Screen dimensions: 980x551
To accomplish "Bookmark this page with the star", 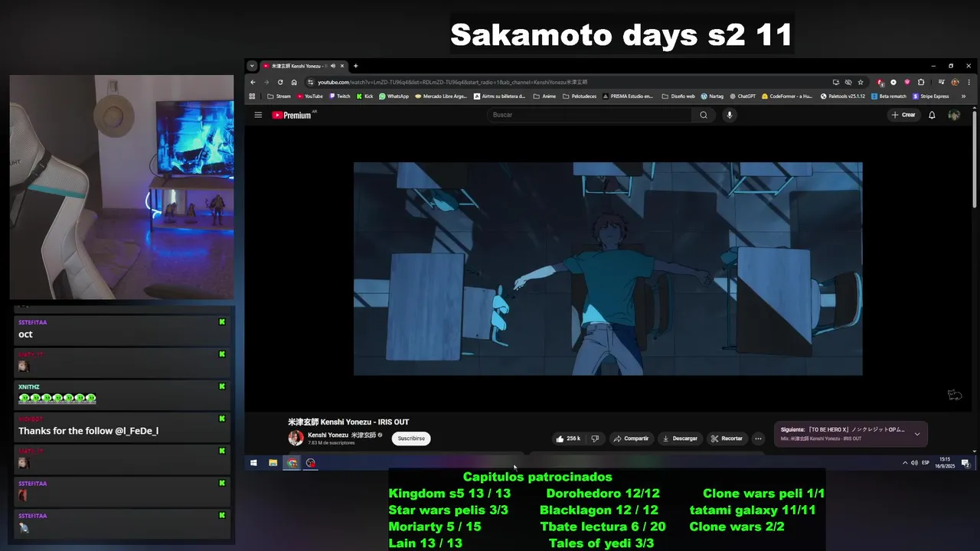I will point(861,82).
